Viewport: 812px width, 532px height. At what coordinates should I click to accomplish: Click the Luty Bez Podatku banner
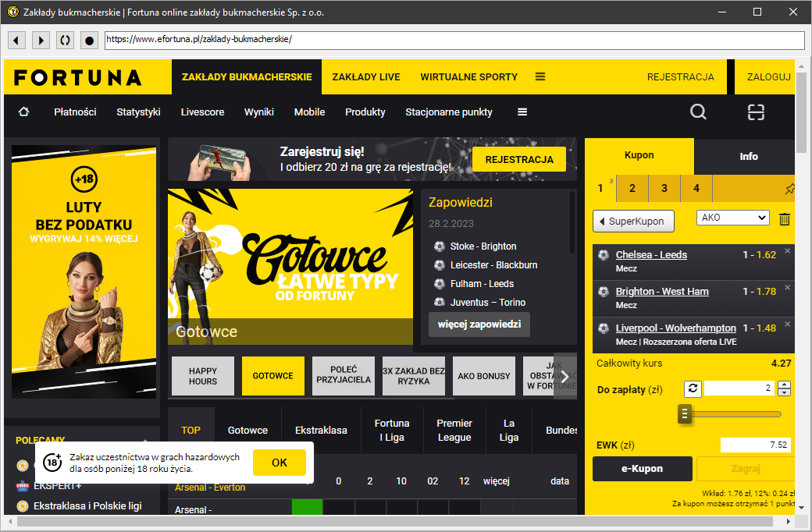pyautogui.click(x=84, y=272)
